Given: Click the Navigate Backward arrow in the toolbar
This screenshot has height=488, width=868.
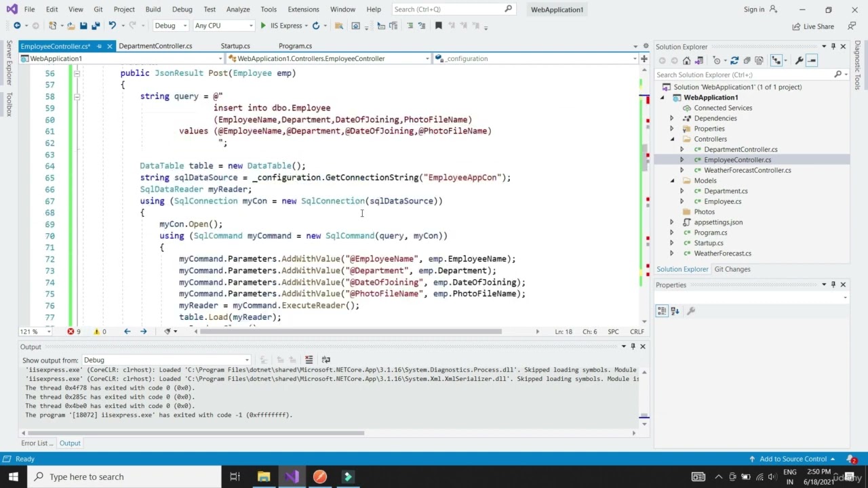Looking at the screenshot, I should click(17, 26).
